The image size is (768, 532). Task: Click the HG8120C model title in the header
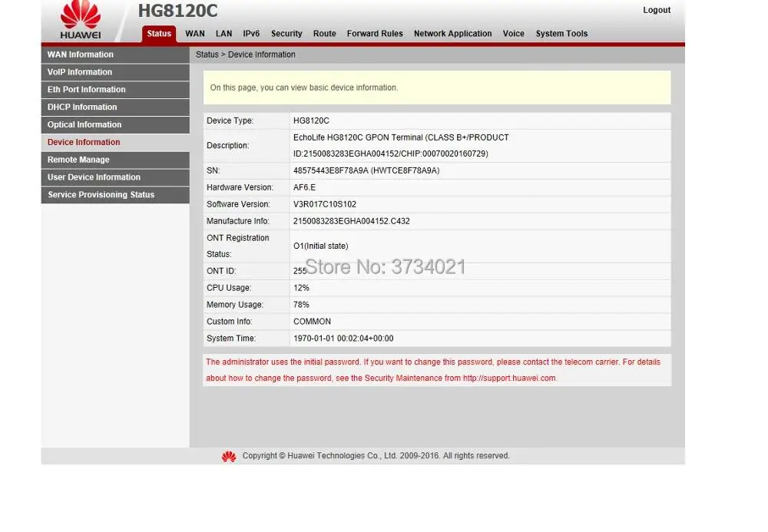click(x=177, y=12)
